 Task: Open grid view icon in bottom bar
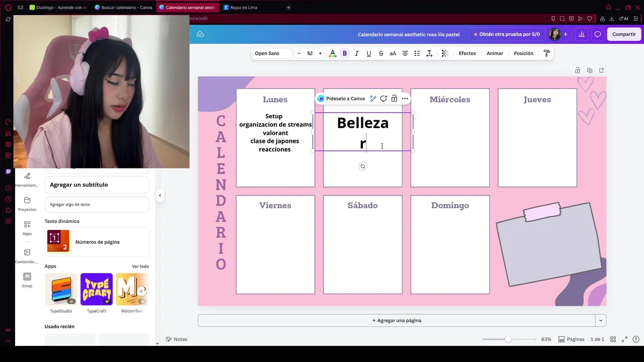pos(613,339)
